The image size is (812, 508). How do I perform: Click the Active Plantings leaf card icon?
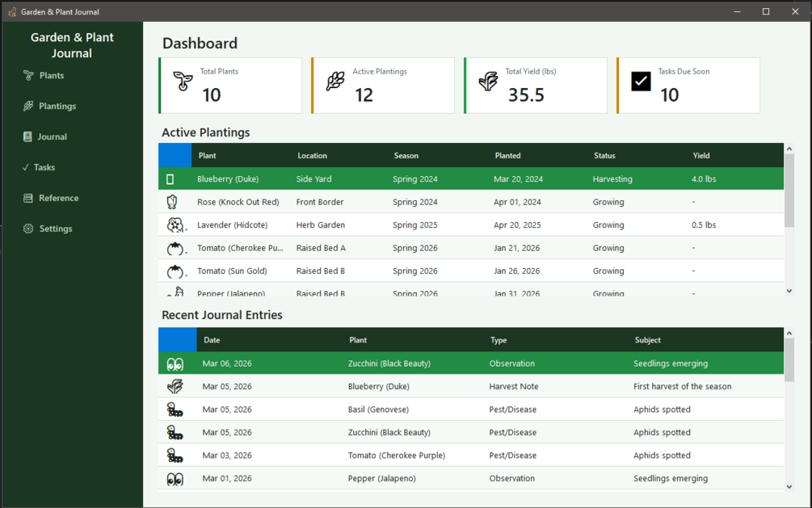[335, 82]
